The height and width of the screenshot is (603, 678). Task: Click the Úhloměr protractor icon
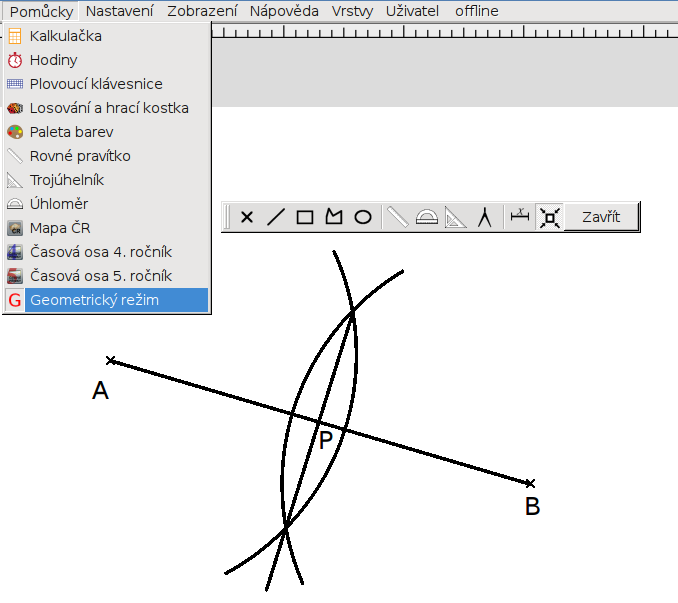click(15, 204)
